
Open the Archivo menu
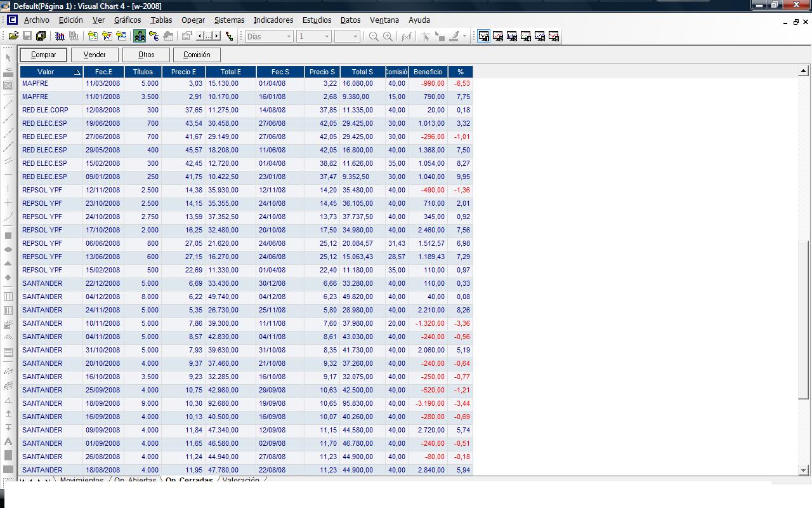point(37,20)
